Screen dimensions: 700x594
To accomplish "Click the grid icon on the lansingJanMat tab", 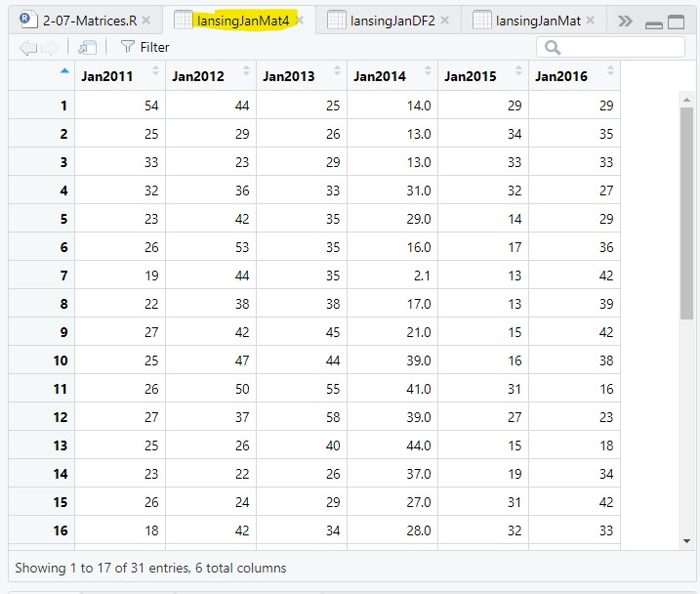I will coord(481,21).
